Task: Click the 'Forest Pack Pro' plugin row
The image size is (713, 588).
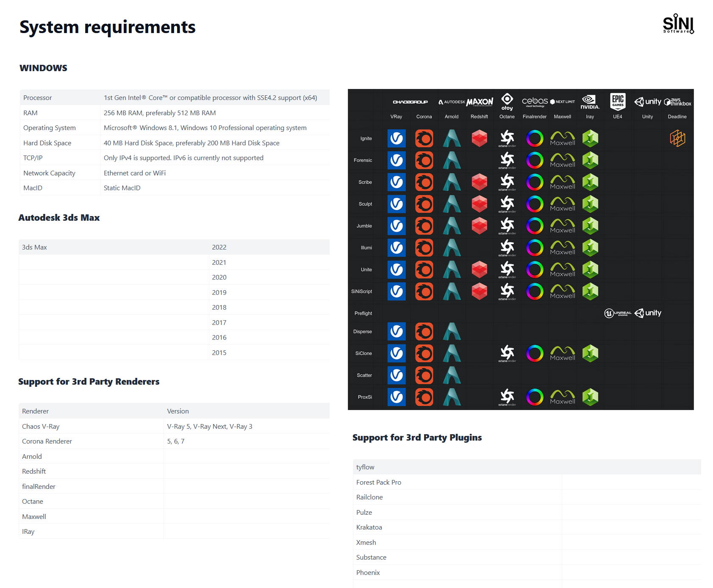Action: 527,482
